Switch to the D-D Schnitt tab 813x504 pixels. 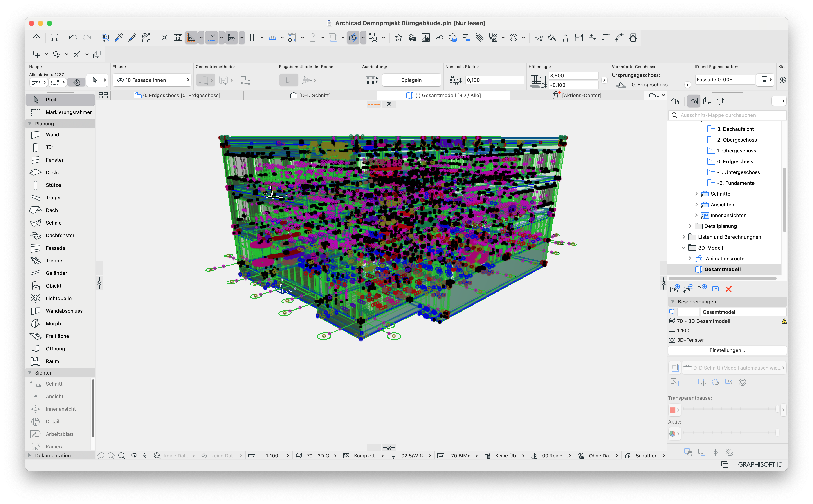pyautogui.click(x=310, y=95)
